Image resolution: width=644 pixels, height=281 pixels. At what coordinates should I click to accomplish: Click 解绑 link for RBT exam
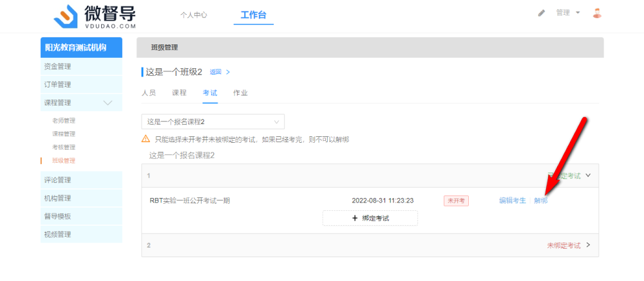(540, 201)
